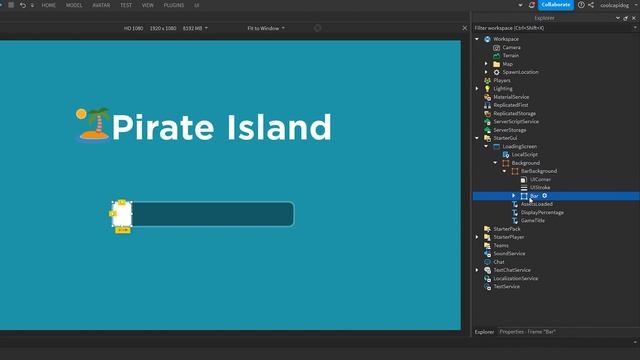Click the Workspace globe icon
The image size is (640, 360).
pos(487,39)
